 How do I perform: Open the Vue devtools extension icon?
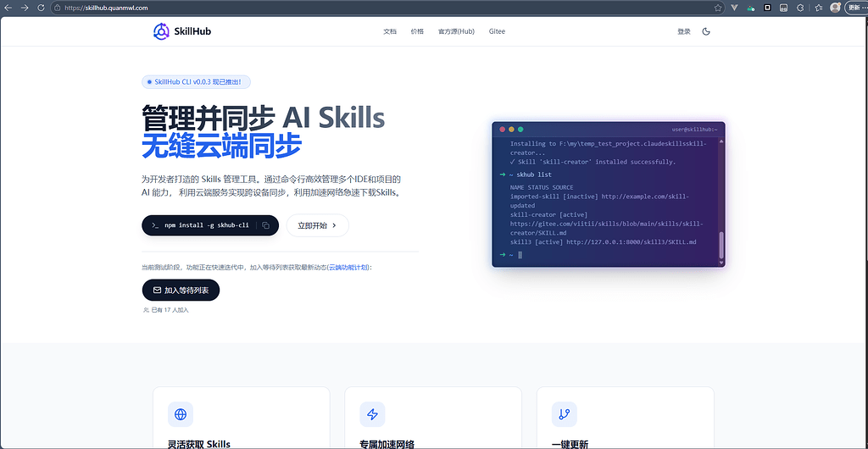[x=735, y=8]
